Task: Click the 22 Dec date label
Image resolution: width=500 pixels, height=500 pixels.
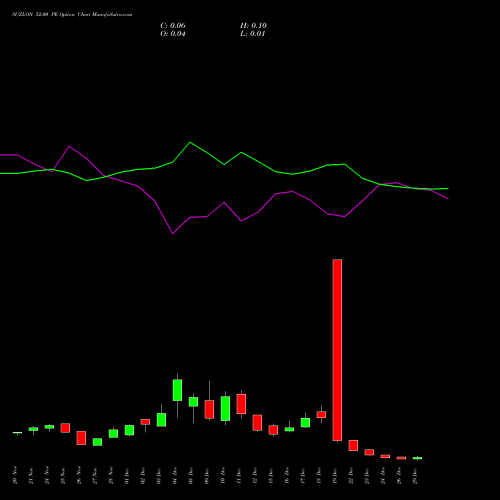Action: click(x=351, y=475)
